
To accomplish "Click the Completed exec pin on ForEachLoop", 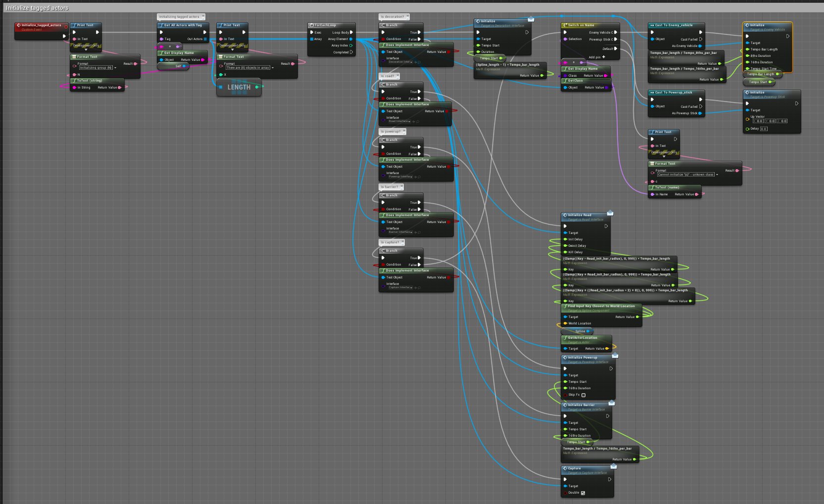I will (x=351, y=52).
